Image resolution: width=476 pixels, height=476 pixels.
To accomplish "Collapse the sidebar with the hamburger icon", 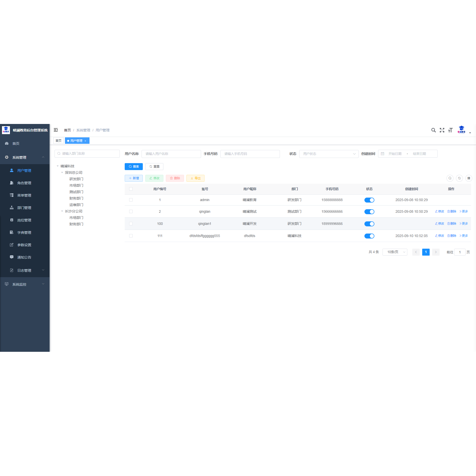I will (56, 130).
